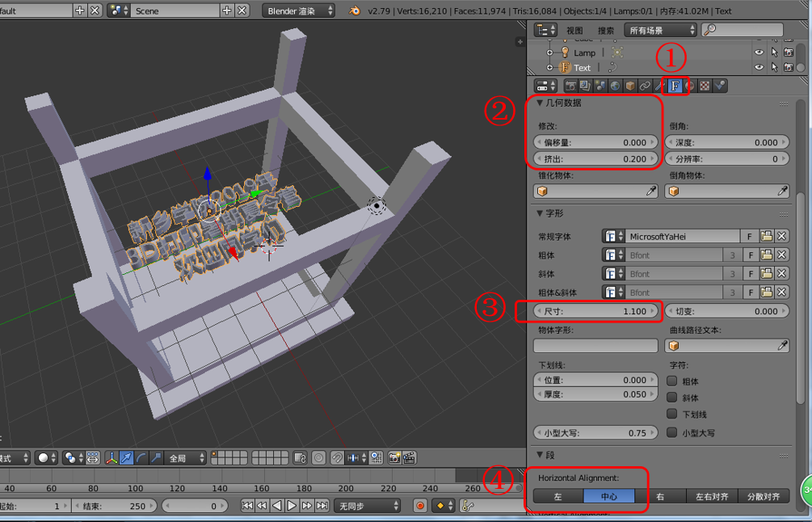This screenshot has height=522, width=812.
Task: Click the 尺寸 (Size) 1.100 slider field
Action: click(595, 311)
